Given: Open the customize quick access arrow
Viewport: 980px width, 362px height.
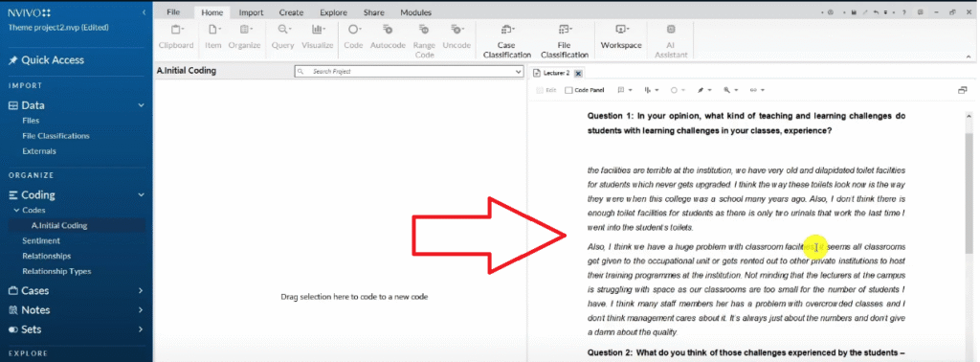Looking at the screenshot, I should point(885,12).
